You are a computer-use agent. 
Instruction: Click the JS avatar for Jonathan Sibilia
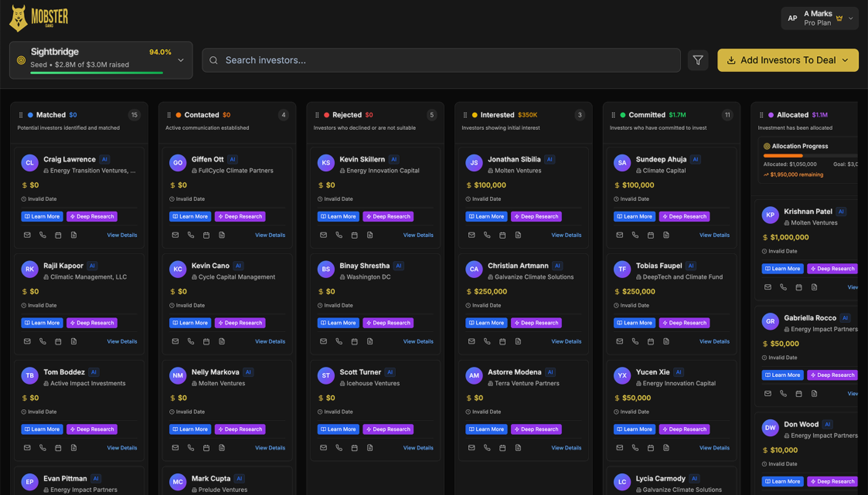tap(474, 163)
